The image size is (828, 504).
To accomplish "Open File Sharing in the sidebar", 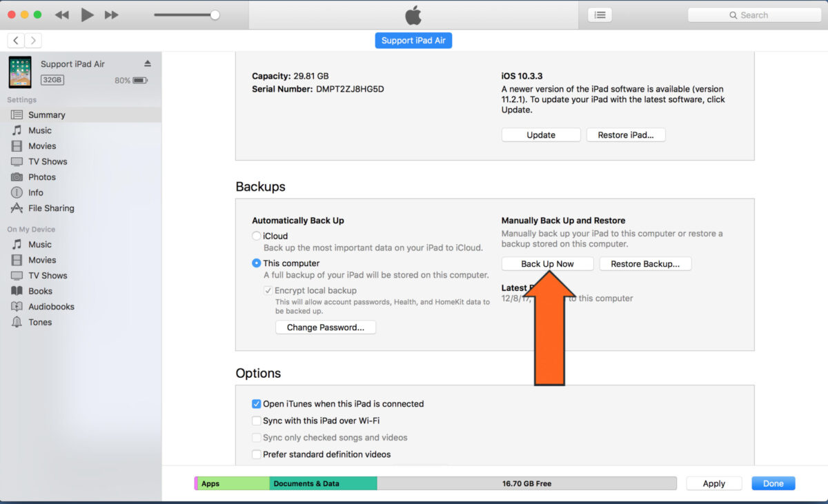I will pos(81,208).
